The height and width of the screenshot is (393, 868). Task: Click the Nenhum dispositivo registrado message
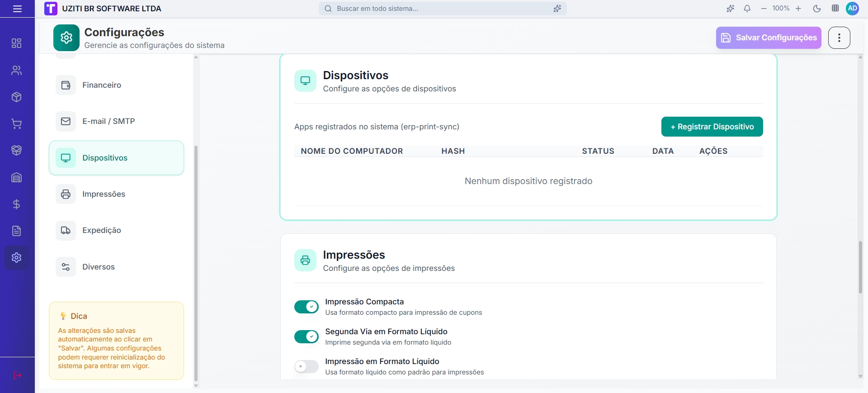528,181
